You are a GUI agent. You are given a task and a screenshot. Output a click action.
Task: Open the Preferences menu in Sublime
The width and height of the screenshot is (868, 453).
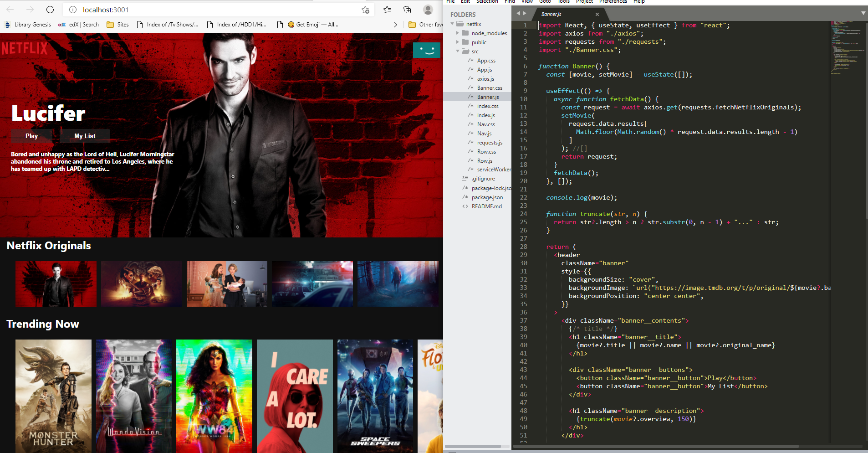(x=613, y=2)
